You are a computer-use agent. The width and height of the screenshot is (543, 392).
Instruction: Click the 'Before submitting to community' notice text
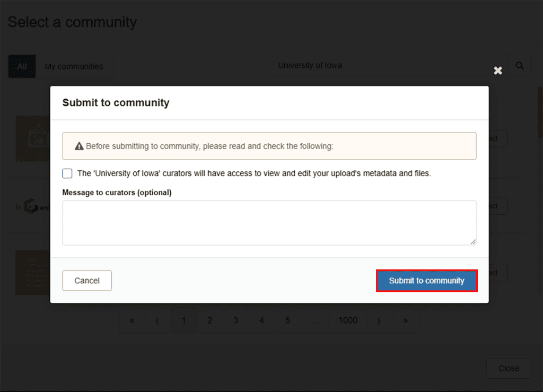(x=209, y=146)
